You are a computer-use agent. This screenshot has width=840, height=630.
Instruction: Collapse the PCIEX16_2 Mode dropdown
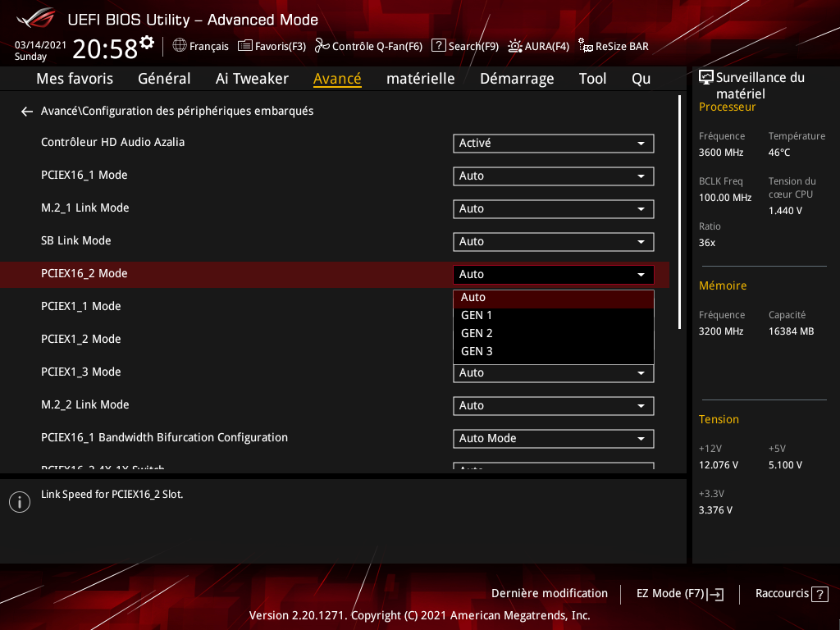coord(554,275)
